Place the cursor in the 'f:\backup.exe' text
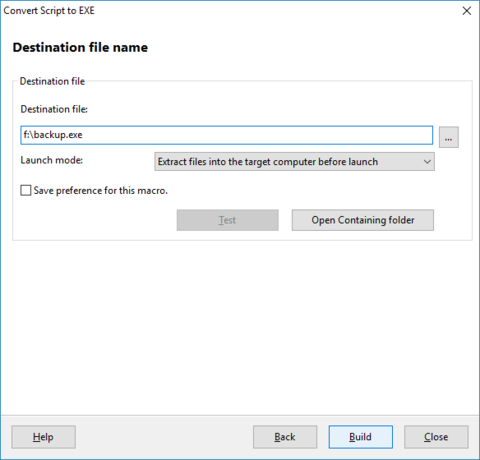Viewport: 480px width, 460px height. pos(53,135)
